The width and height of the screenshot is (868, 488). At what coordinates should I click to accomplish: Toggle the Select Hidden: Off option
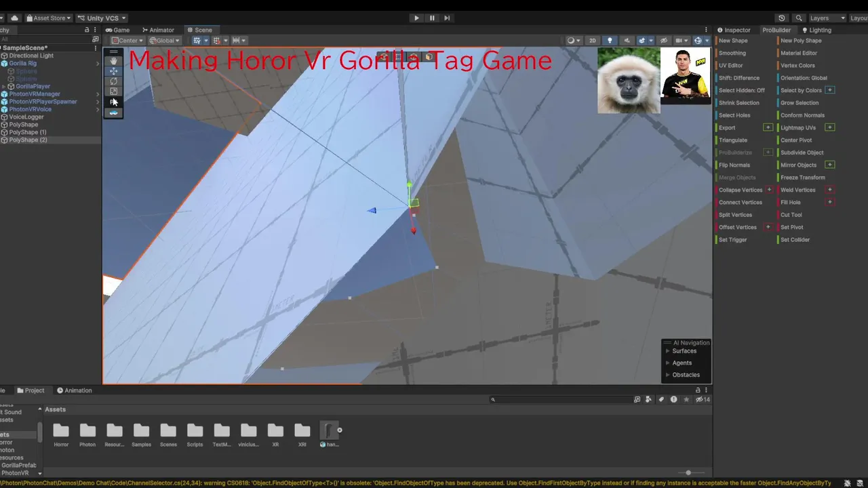click(741, 90)
